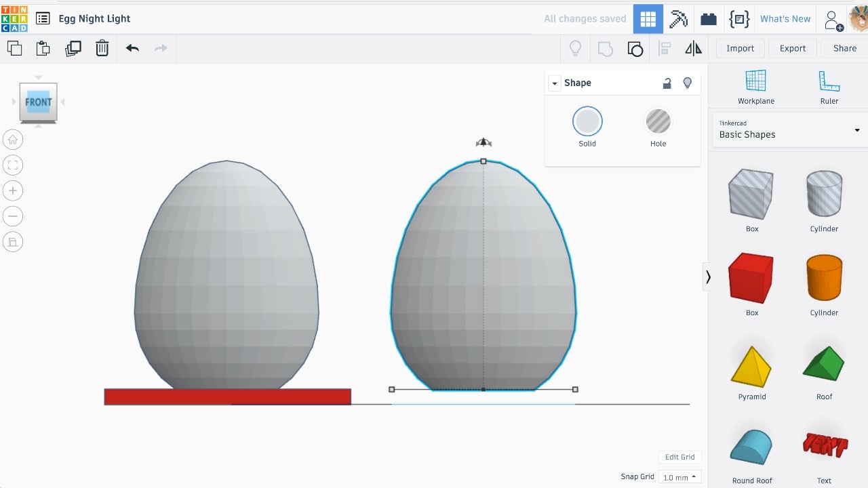Toggle the lock editing icon in Shape panel
This screenshot has height=488, width=868.
pos(667,83)
